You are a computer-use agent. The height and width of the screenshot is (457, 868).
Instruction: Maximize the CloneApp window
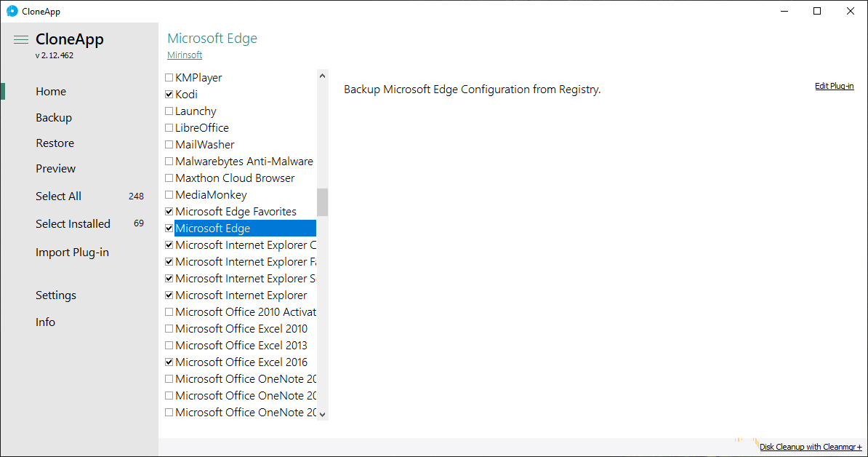(817, 11)
